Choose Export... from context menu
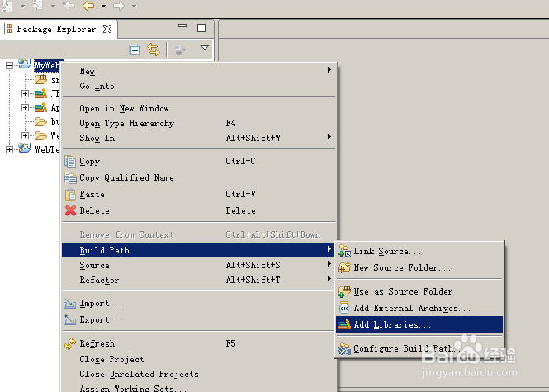Image resolution: width=549 pixels, height=392 pixels. [198, 320]
